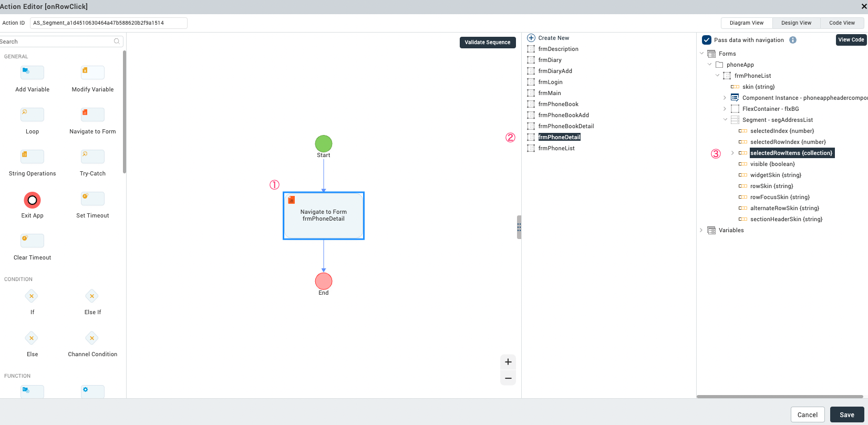Open the Code View tab
868x425 pixels.
tap(842, 23)
